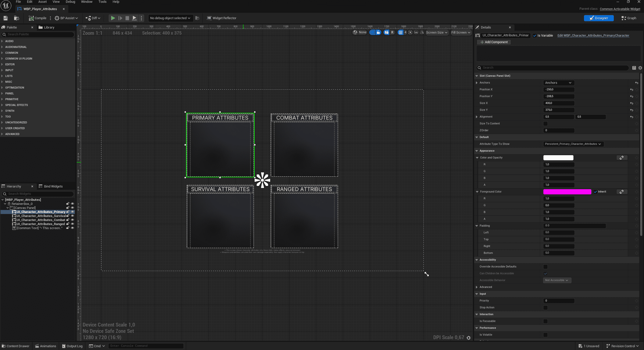Toggle grid snapping icon in designer
The width and height of the screenshot is (644, 350).
[401, 32]
